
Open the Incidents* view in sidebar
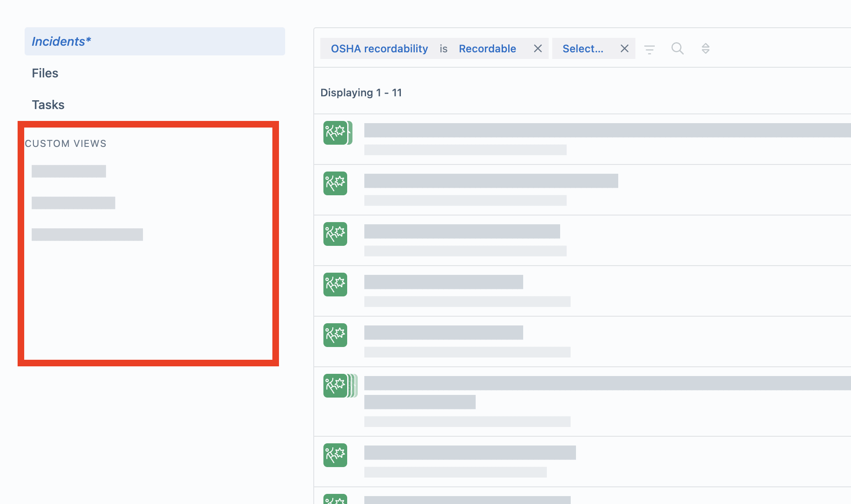[x=154, y=41]
